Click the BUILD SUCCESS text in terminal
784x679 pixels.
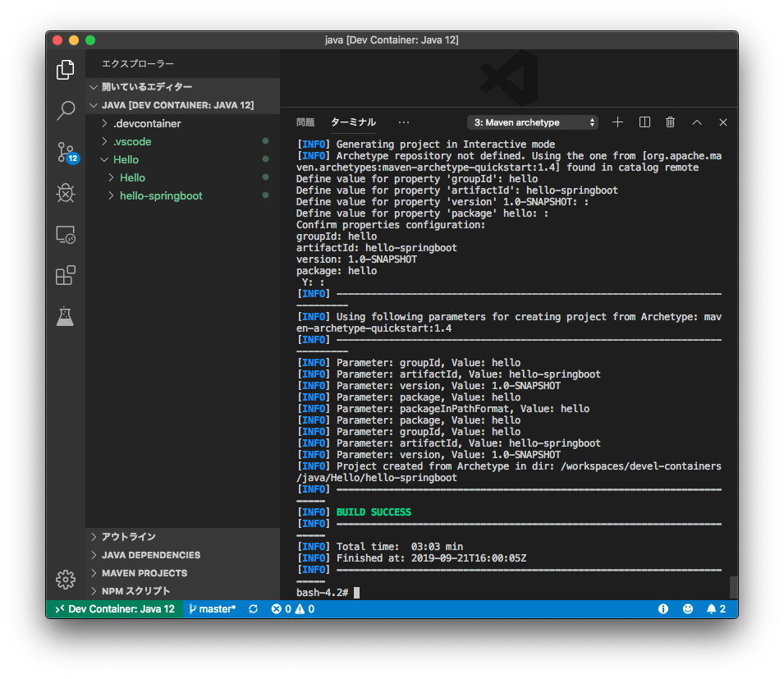pyautogui.click(x=374, y=512)
